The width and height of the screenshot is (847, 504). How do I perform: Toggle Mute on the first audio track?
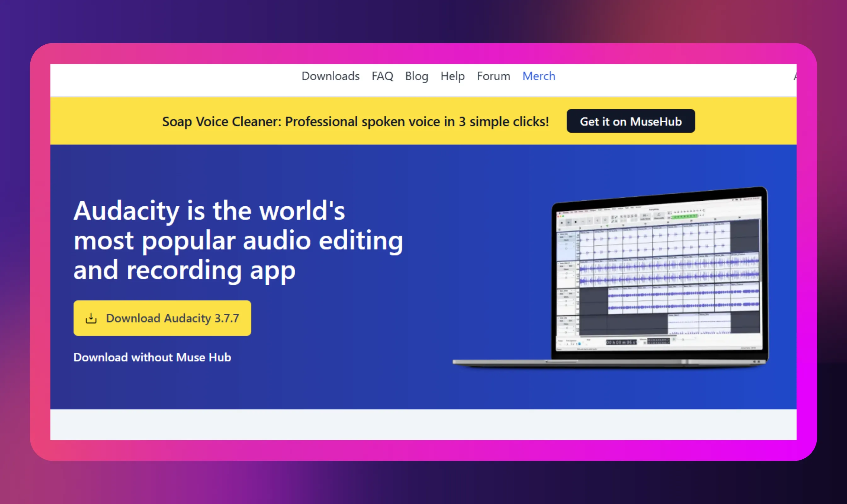click(562, 237)
